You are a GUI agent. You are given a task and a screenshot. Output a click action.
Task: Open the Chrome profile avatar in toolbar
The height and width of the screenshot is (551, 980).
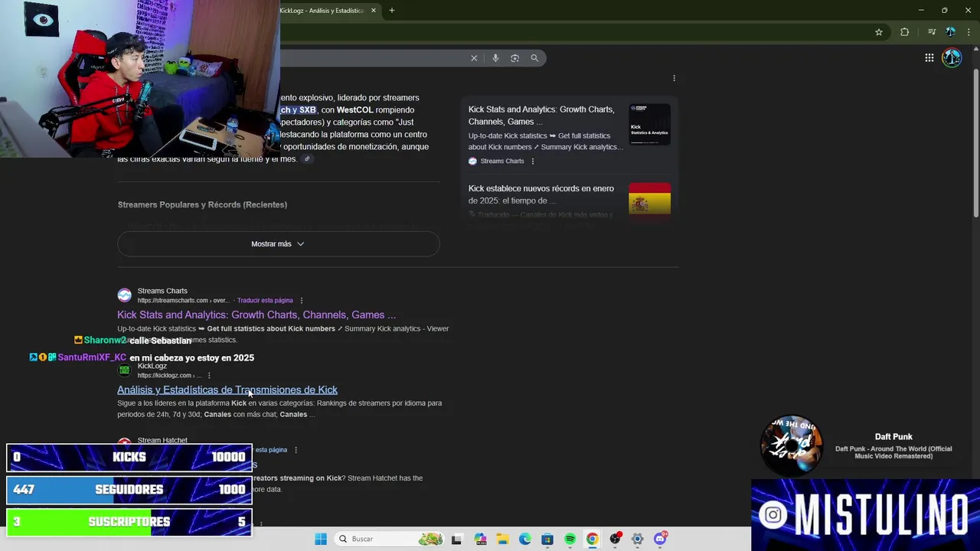950,32
